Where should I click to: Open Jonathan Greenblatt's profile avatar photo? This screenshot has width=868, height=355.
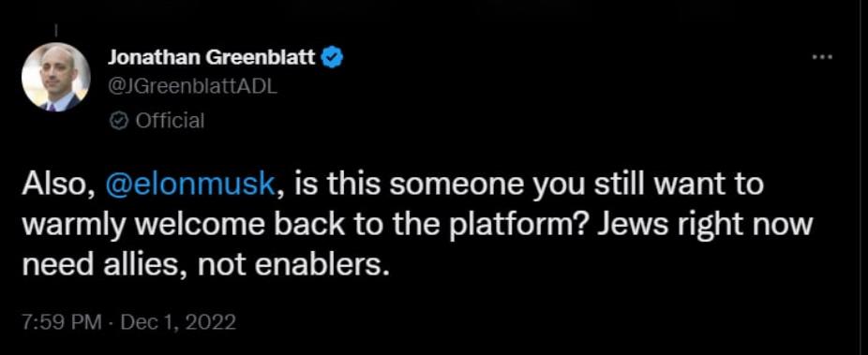coord(55,77)
